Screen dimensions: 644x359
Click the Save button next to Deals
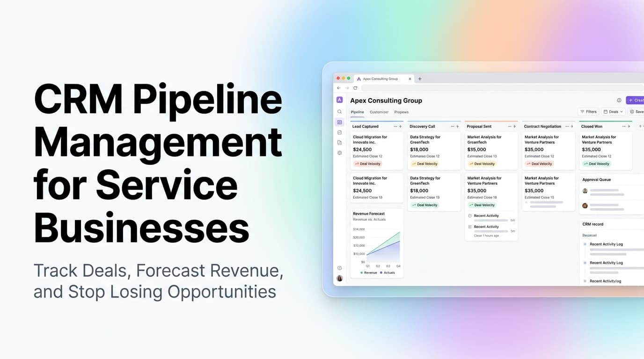(x=636, y=112)
